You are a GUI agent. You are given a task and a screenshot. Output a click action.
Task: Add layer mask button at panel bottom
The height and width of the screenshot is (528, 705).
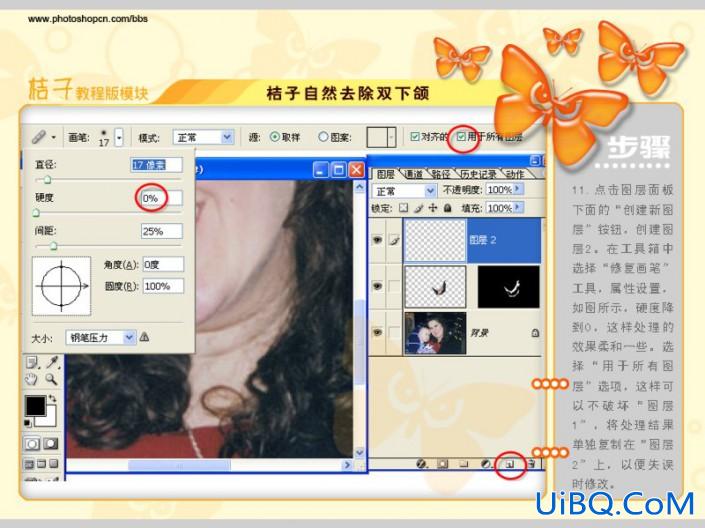pos(443,464)
